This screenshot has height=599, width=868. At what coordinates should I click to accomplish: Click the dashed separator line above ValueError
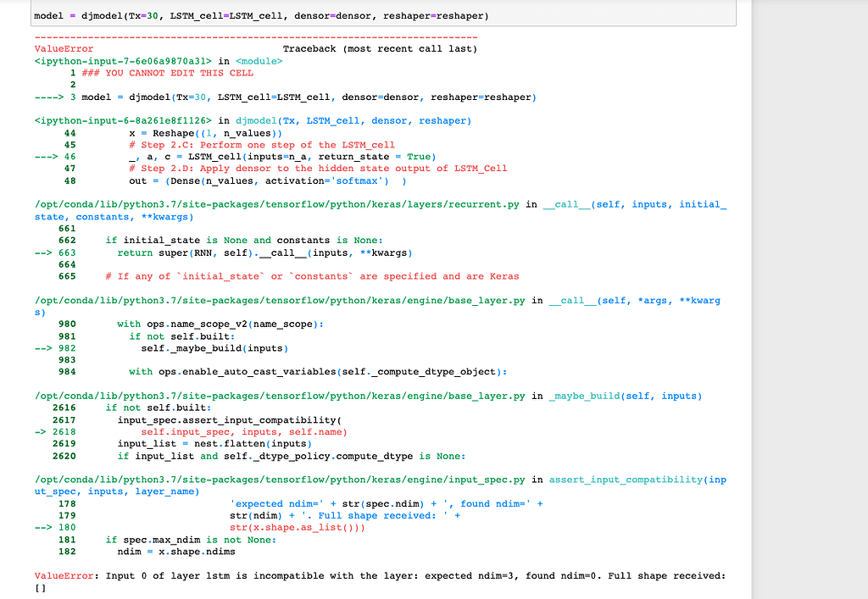pyautogui.click(x=254, y=36)
